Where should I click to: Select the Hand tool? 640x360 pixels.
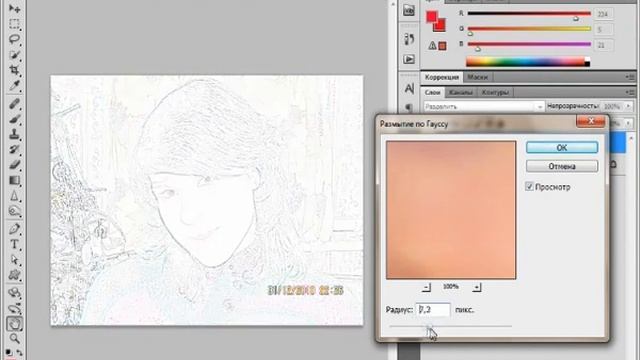[14, 324]
